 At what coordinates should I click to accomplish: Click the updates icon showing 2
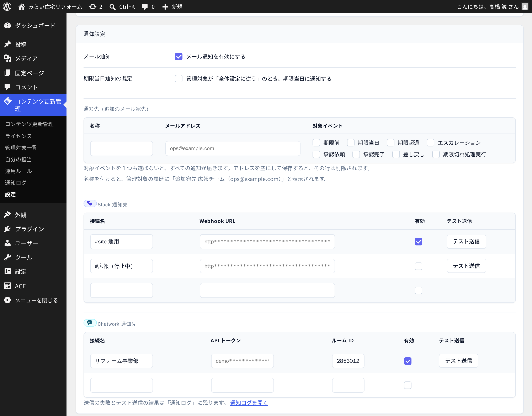[92, 7]
